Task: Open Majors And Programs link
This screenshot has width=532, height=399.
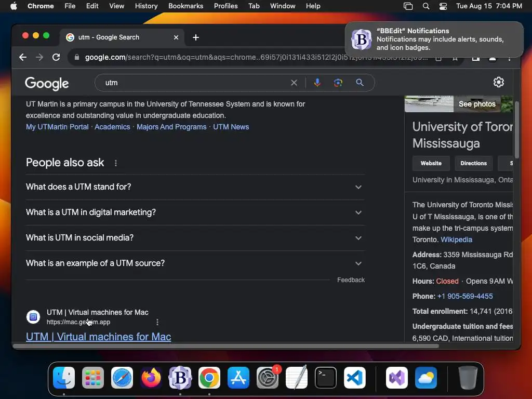Action: pyautogui.click(x=171, y=127)
